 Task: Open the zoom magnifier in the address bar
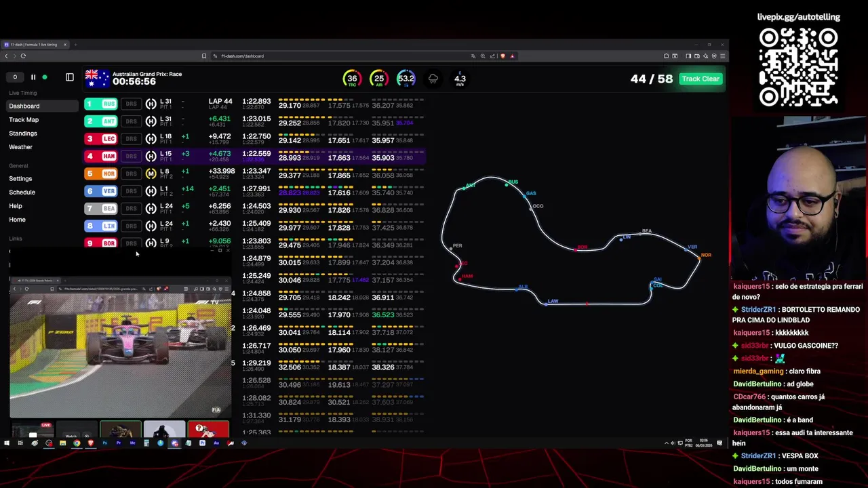tap(483, 56)
